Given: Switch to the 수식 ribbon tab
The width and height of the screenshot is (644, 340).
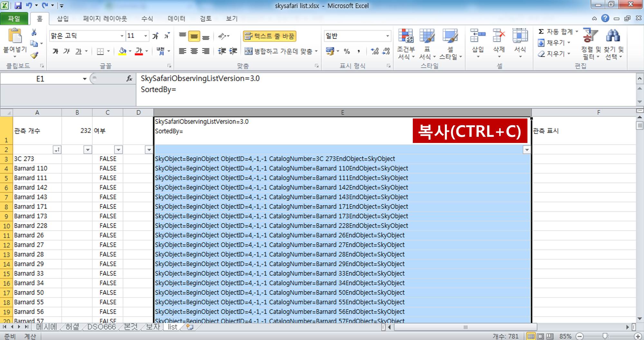Looking at the screenshot, I should pos(147,19).
